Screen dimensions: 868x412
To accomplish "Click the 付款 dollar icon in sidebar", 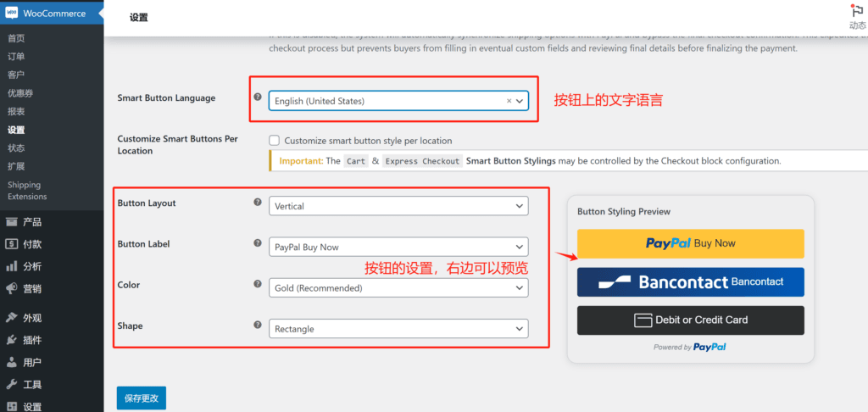I will [11, 244].
